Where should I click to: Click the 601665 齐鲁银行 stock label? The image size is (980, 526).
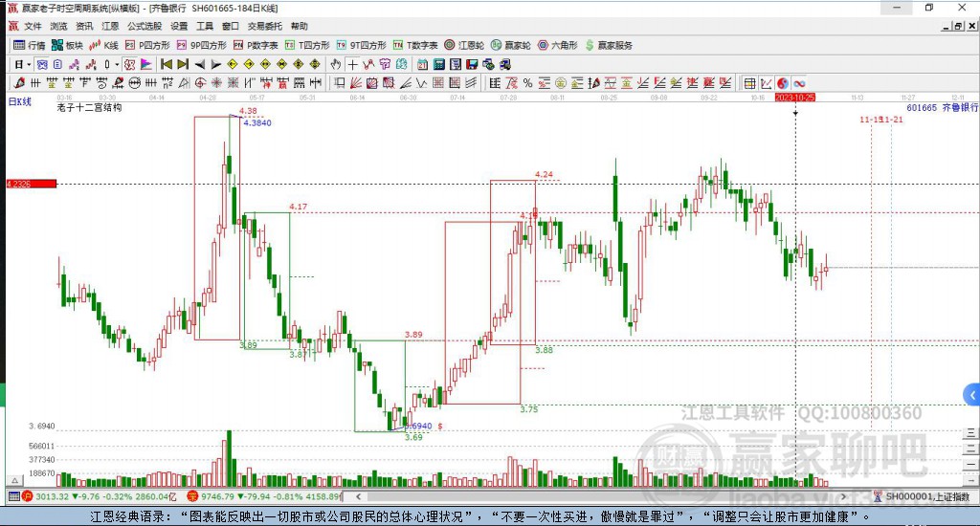coord(943,107)
